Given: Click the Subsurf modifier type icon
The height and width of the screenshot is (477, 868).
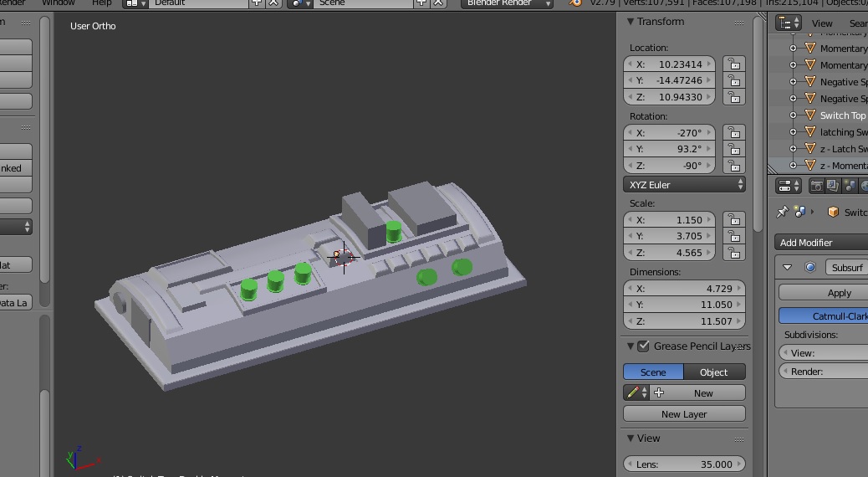Looking at the screenshot, I should tap(809, 268).
